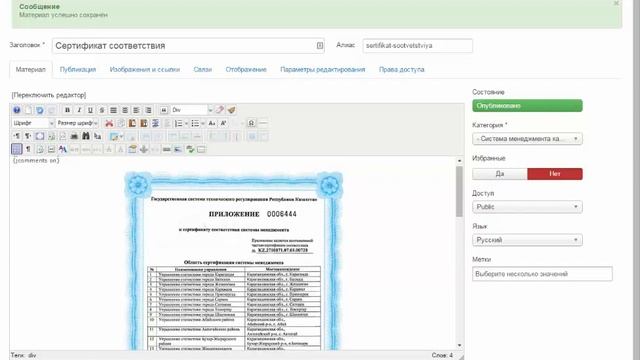This screenshot has width=640, height=360.
Task: Toggle visible paragraph characters
Action: click(28, 149)
